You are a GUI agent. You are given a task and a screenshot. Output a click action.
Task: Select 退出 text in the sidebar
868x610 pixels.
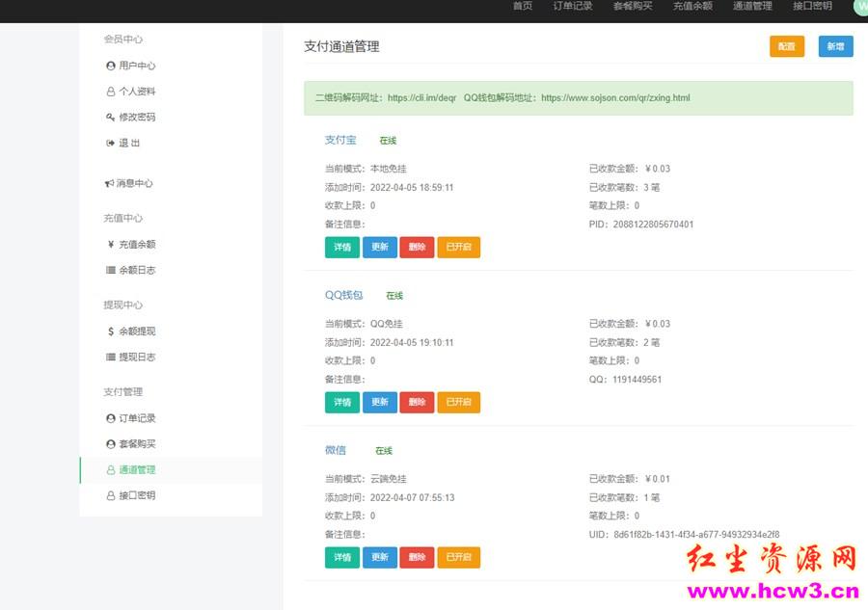pos(129,143)
